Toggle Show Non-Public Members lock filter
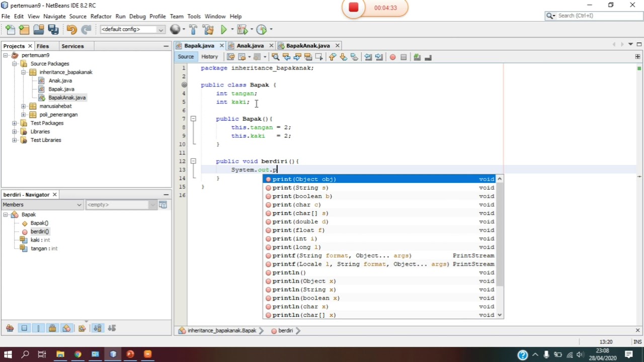Screen dimensions: 644x362 [52, 328]
